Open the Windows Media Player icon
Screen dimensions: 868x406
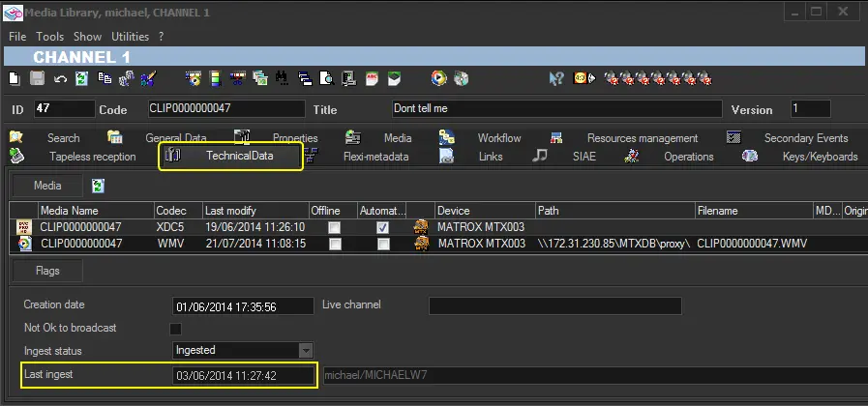tap(439, 78)
